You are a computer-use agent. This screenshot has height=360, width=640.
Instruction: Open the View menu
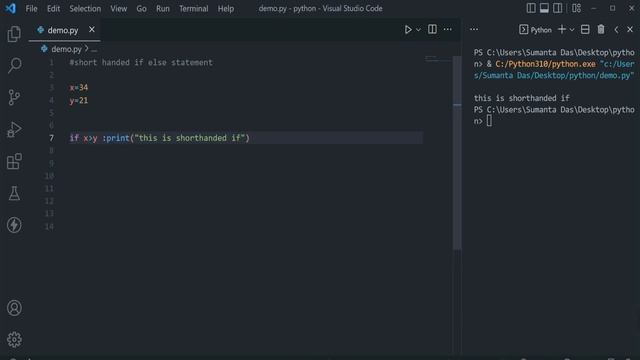click(x=118, y=9)
